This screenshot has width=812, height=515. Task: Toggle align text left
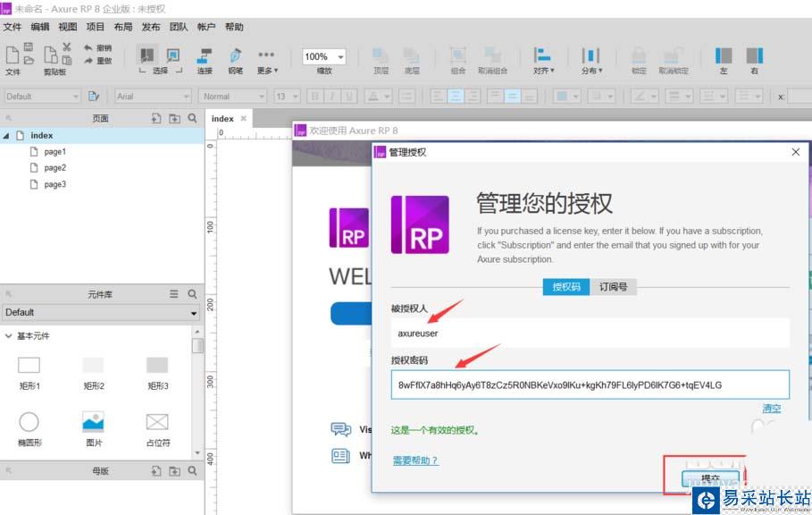(438, 97)
